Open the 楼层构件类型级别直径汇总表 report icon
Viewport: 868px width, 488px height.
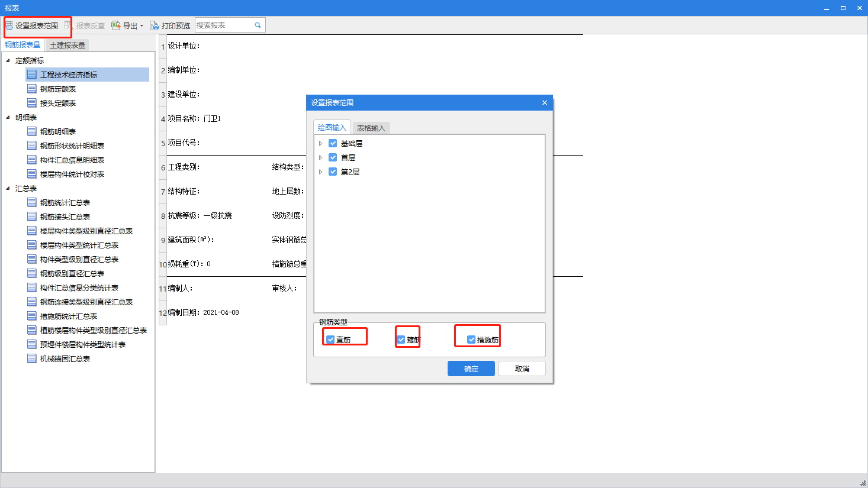[x=32, y=231]
